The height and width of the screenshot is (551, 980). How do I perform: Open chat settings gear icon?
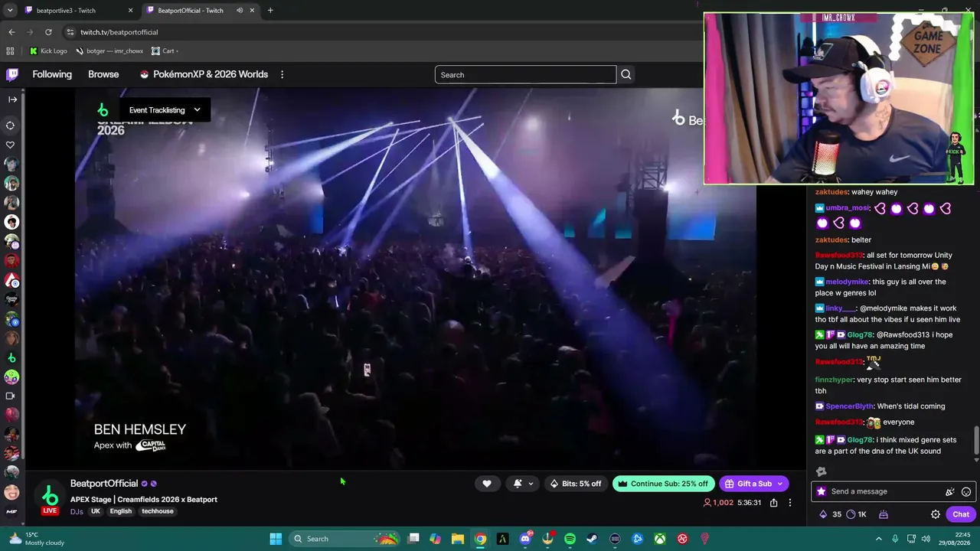pyautogui.click(x=936, y=514)
